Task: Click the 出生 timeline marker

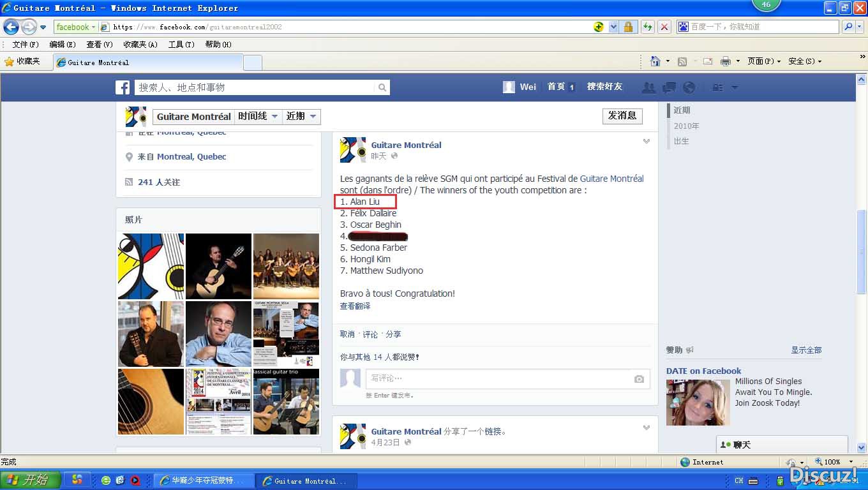Action: point(682,141)
